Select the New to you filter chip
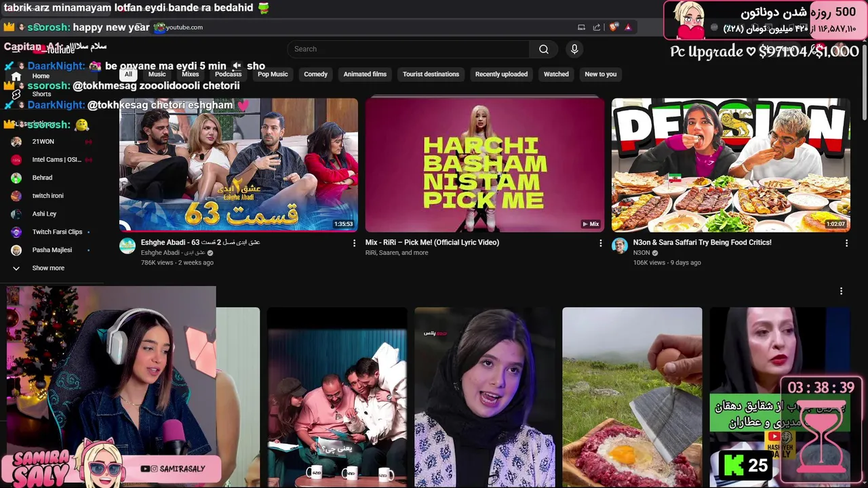The height and width of the screenshot is (488, 868). 601,75
